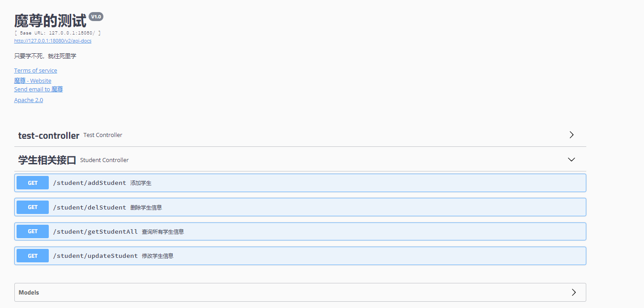Open Terms of service link
This screenshot has height=308, width=644.
tap(36, 70)
